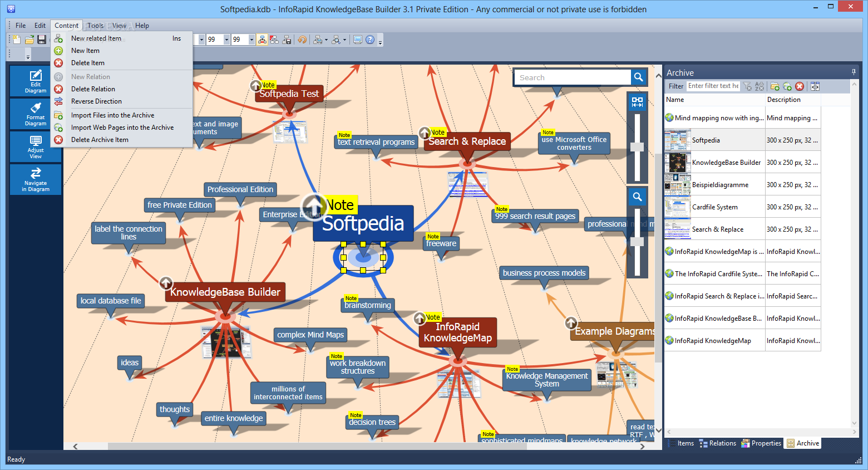Click the Archive filter text field
This screenshot has height=470, width=868.
[713, 86]
